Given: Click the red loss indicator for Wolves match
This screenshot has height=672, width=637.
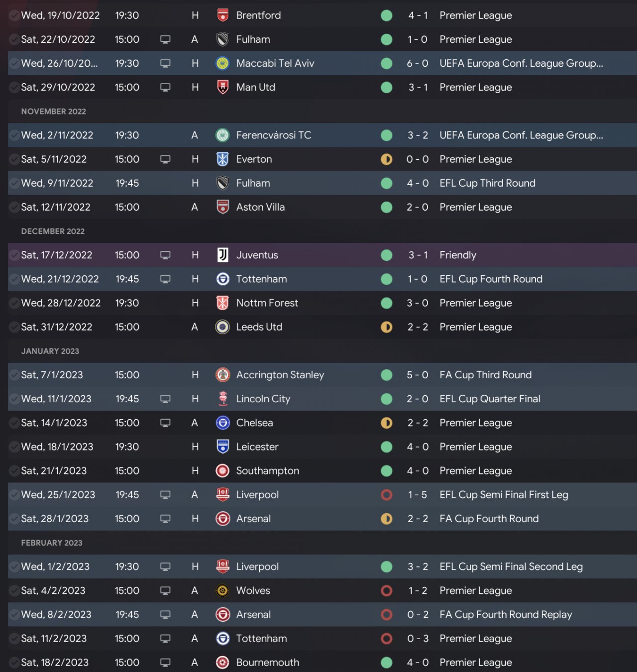Looking at the screenshot, I should [387, 591].
